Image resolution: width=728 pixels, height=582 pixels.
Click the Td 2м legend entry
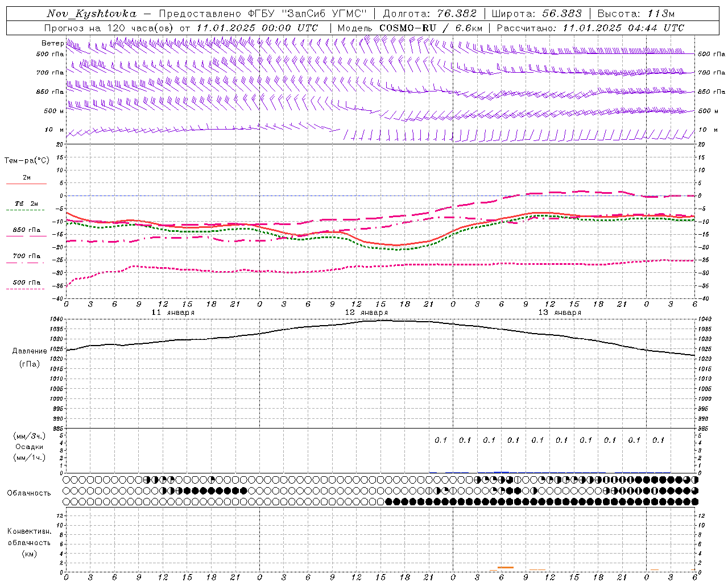(27, 203)
